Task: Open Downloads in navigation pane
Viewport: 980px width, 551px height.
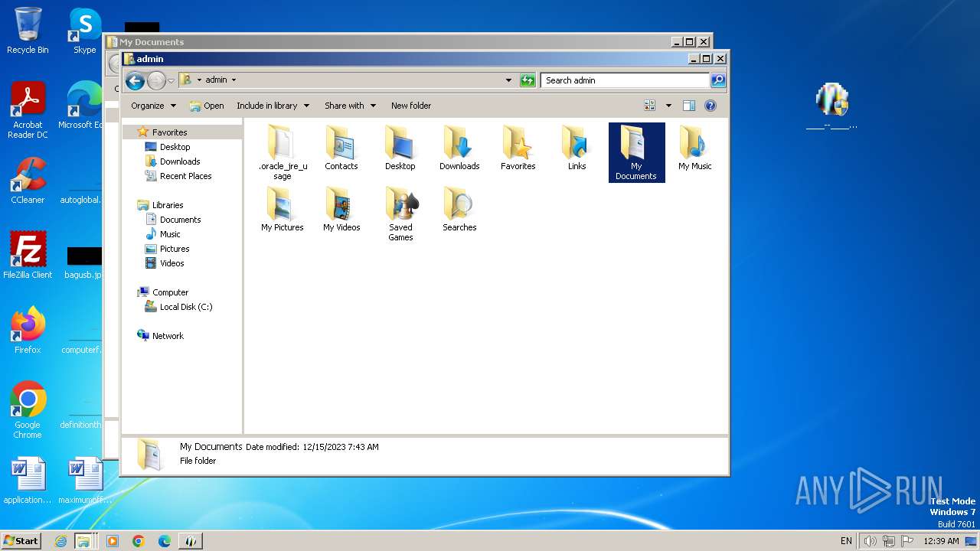Action: click(180, 161)
